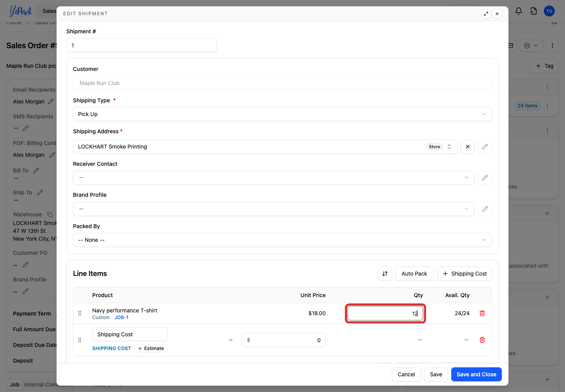Expand the Shipping Cost product chevron

231,340
